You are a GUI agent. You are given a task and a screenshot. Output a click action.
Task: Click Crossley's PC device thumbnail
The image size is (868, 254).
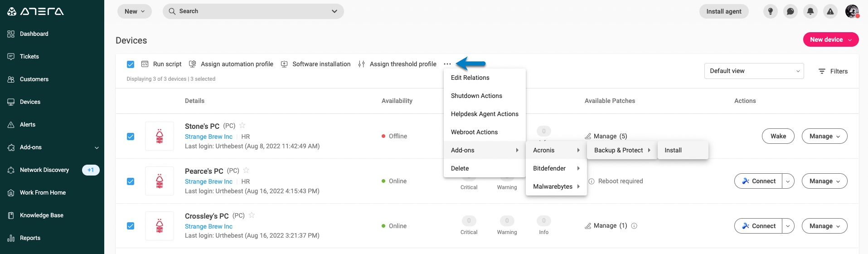pos(160,226)
